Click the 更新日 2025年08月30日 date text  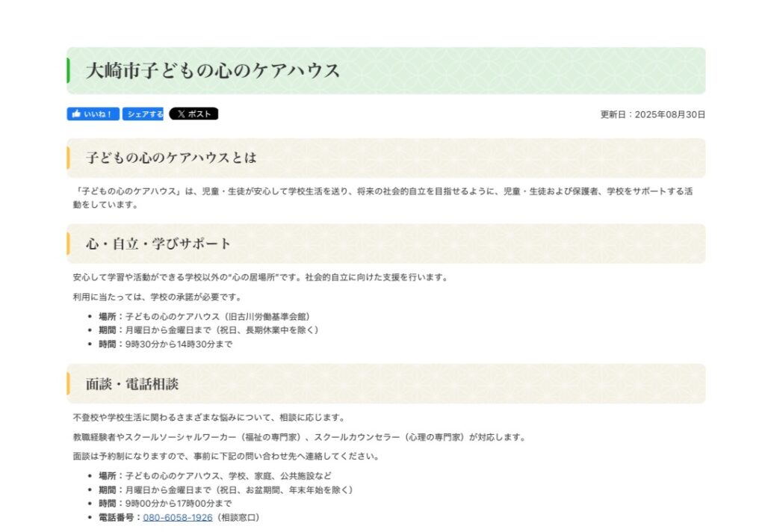pyautogui.click(x=652, y=114)
